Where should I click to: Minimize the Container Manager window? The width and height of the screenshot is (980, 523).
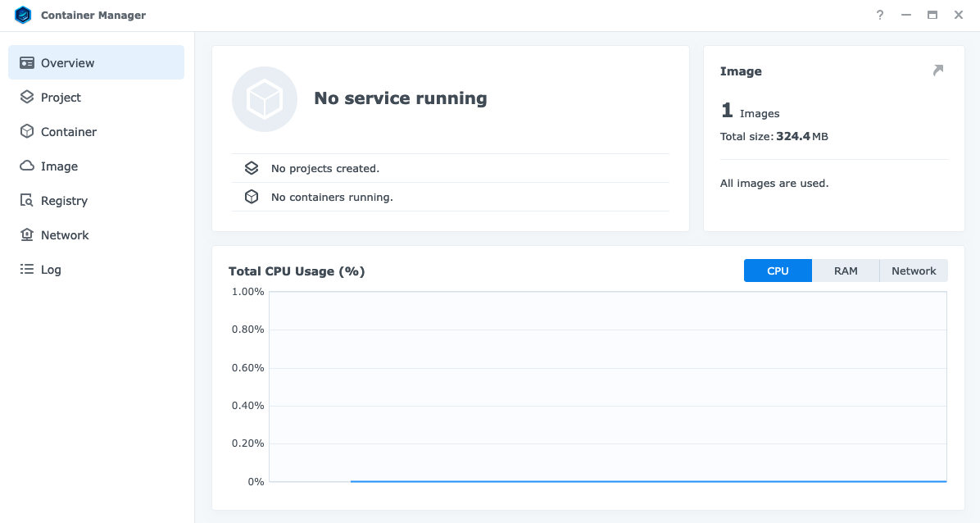pyautogui.click(x=906, y=15)
